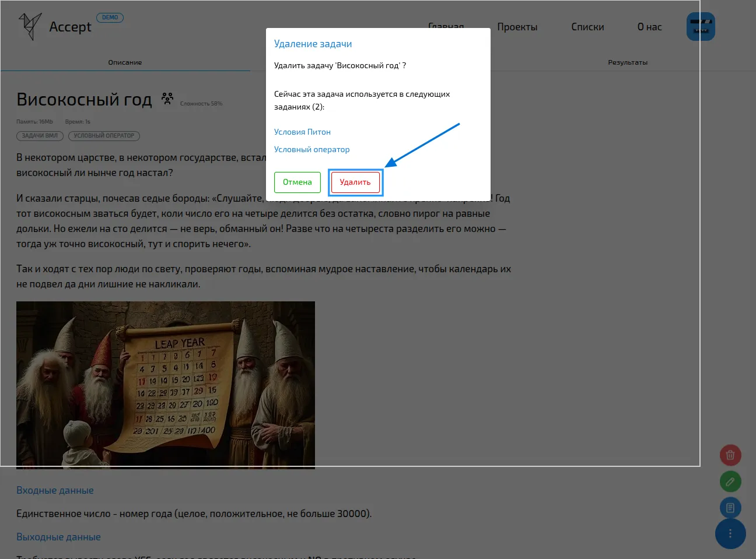756x559 pixels.
Task: Open the user avatar in the top-right corner
Action: pyautogui.click(x=701, y=26)
